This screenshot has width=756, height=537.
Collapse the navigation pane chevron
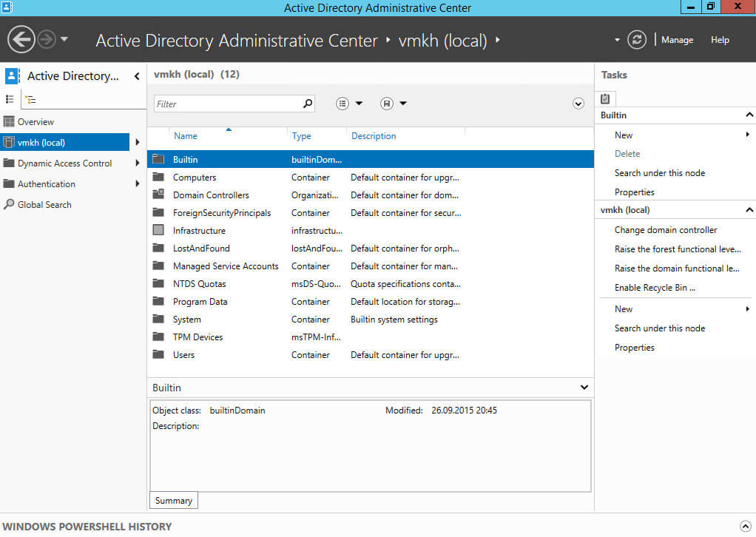click(x=137, y=76)
